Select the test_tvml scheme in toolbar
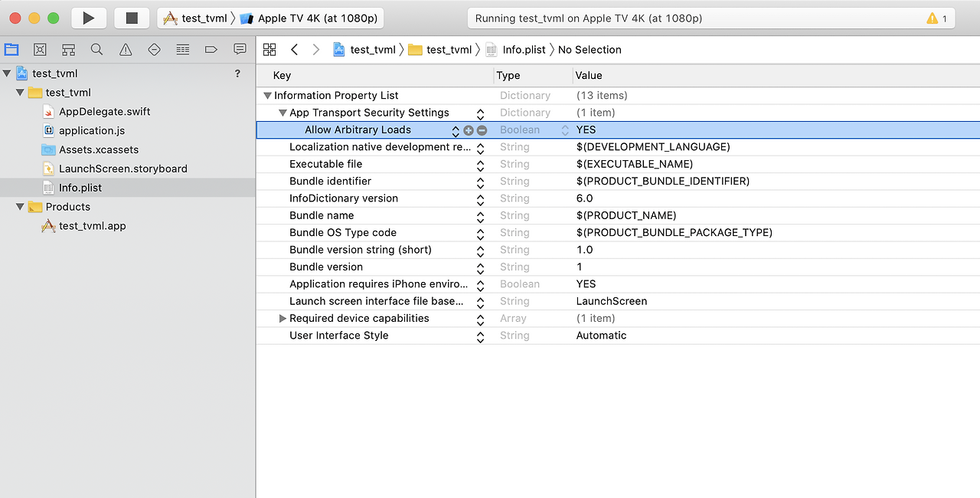The image size is (980, 498). point(196,18)
